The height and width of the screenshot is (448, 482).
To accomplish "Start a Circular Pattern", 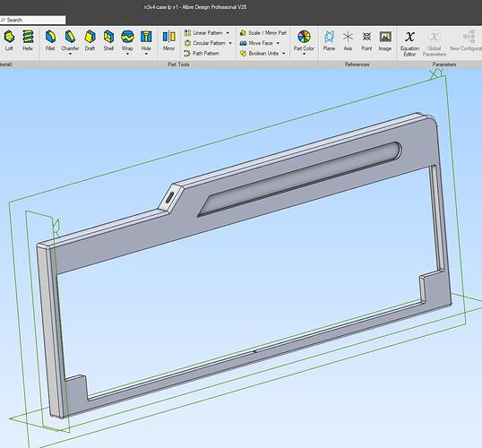I will click(x=205, y=43).
